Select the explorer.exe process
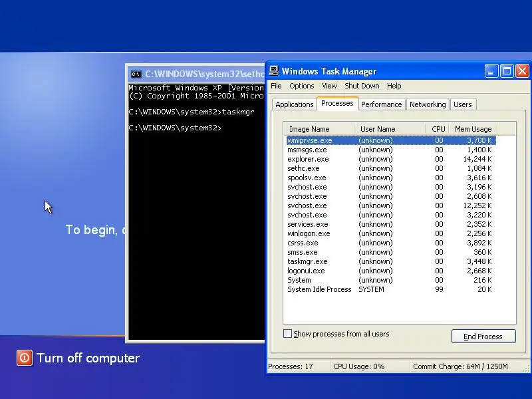The image size is (532, 399). 391,159
